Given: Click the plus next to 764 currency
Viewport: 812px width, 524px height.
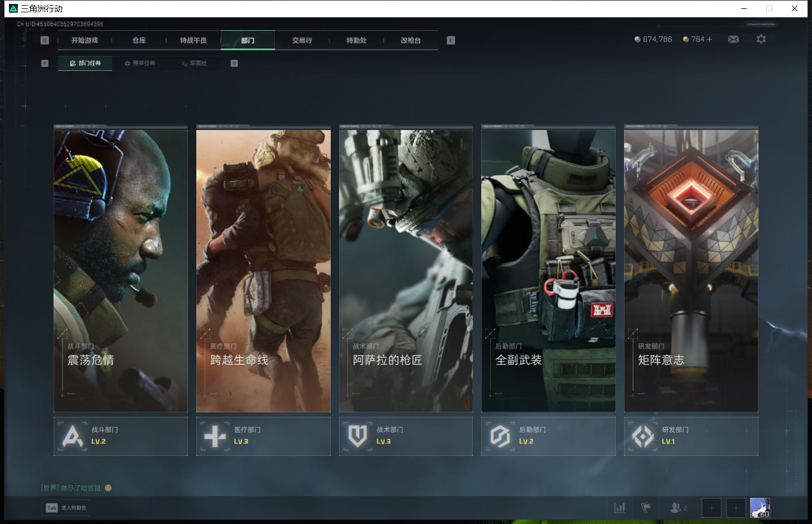Looking at the screenshot, I should pos(709,39).
